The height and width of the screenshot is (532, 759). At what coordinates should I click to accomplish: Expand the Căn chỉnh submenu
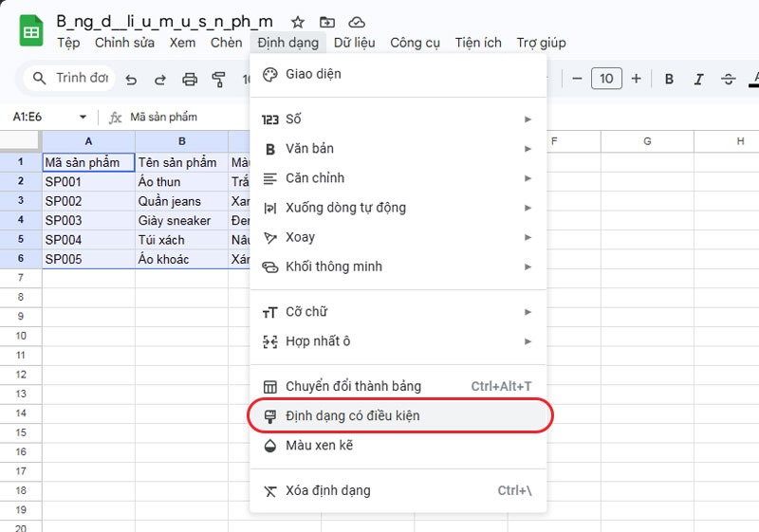(x=398, y=178)
